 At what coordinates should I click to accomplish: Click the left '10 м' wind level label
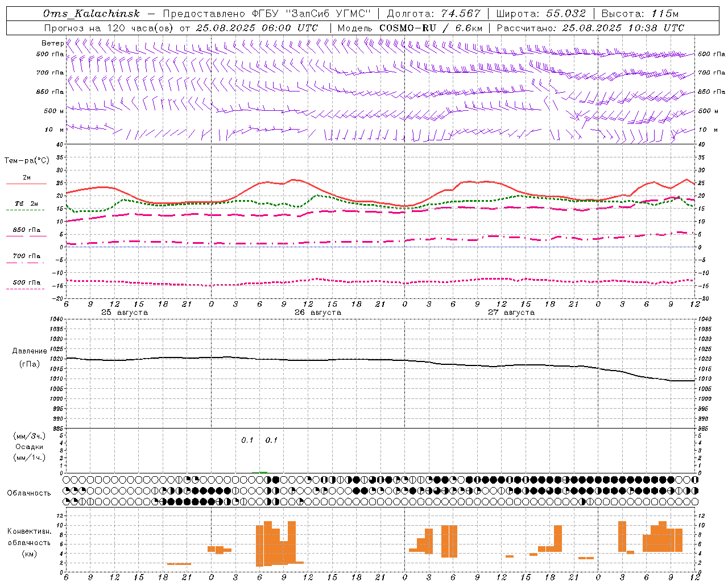(54, 130)
